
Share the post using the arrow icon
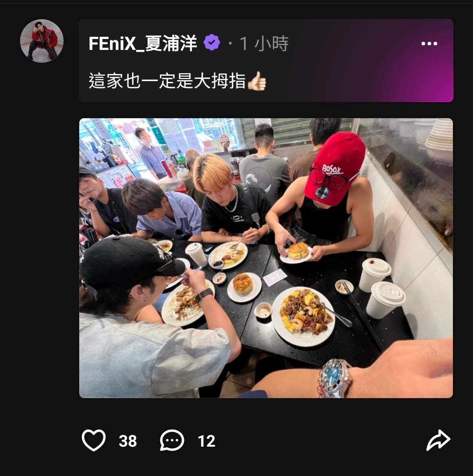click(438, 440)
